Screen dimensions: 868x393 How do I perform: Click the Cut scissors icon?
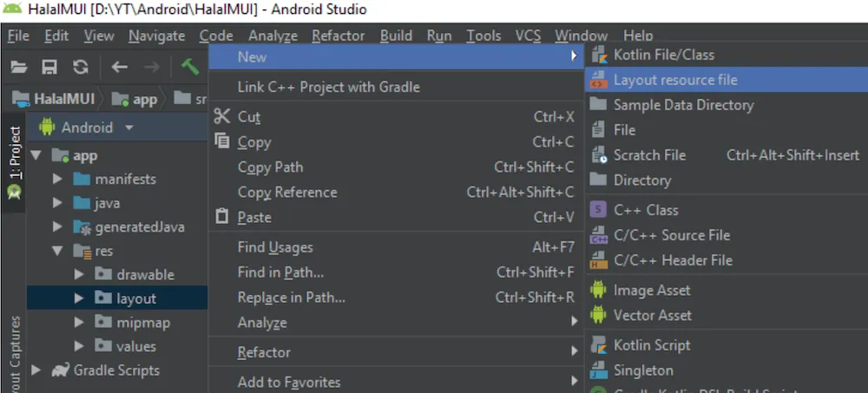tap(222, 116)
